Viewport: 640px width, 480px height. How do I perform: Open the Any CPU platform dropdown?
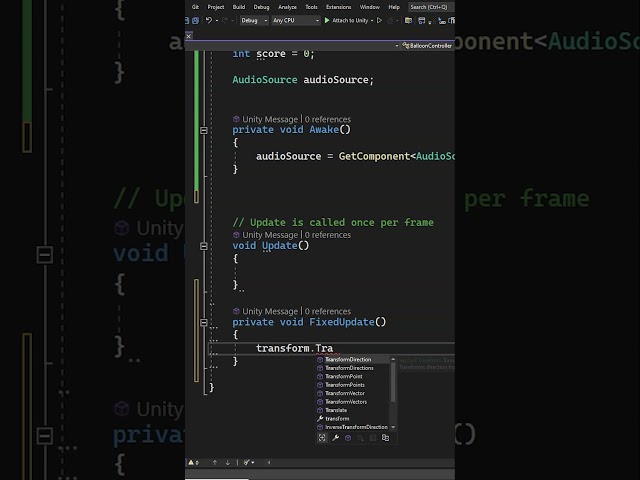point(296,20)
